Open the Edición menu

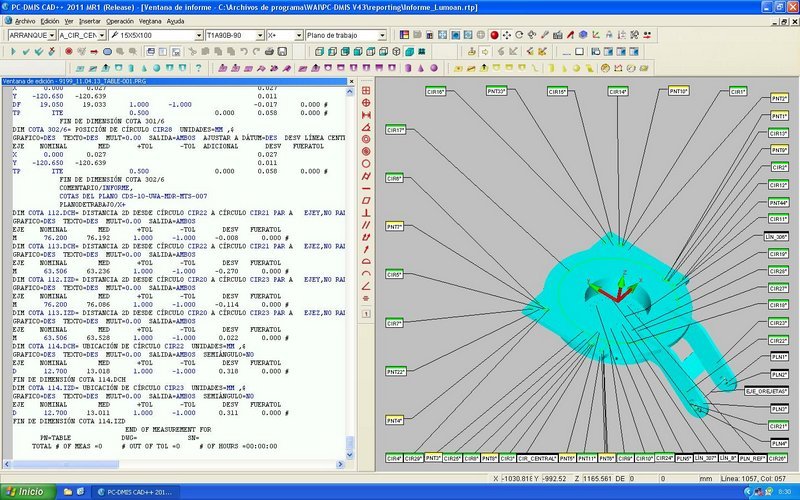pyautogui.click(x=50, y=21)
